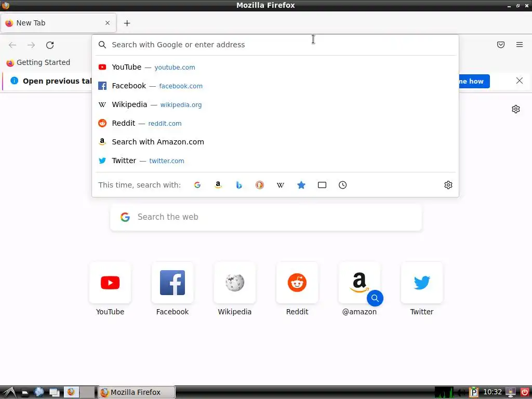Image resolution: width=532 pixels, height=399 pixels.
Task: Search history using the clock icon
Action: pyautogui.click(x=343, y=185)
